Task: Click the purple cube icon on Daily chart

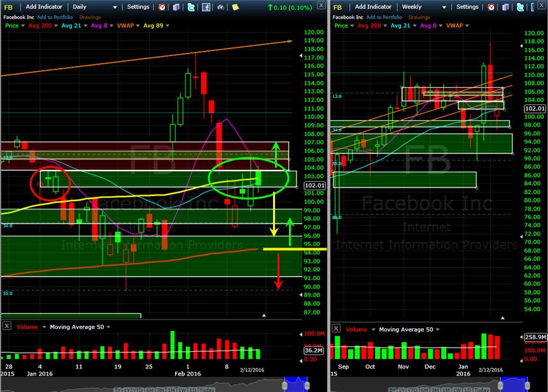Action: 176,7
